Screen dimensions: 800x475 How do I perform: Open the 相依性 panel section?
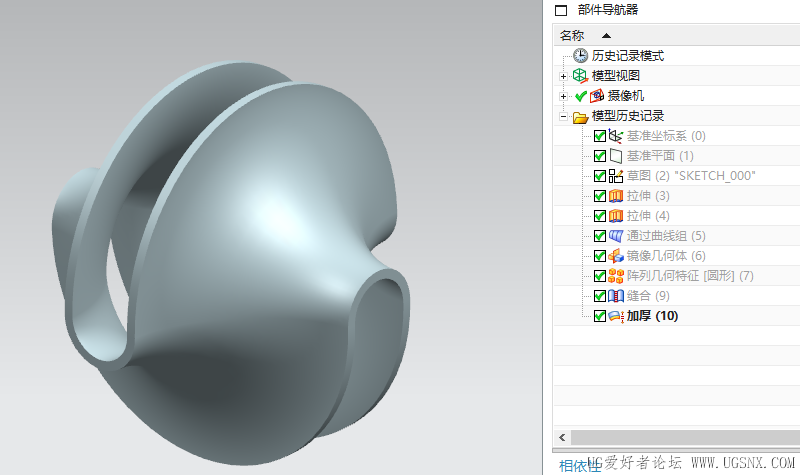577,465
